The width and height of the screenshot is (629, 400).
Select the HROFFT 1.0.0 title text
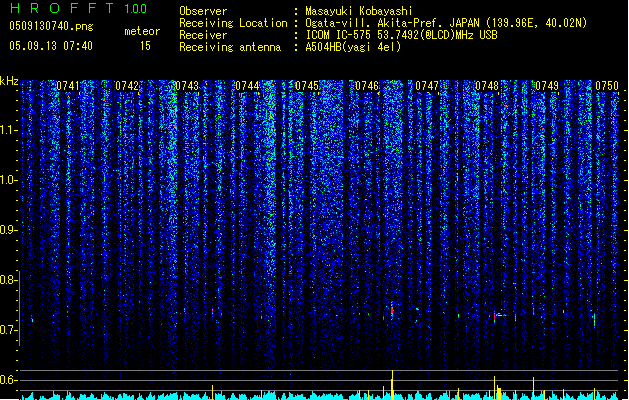tap(79, 8)
